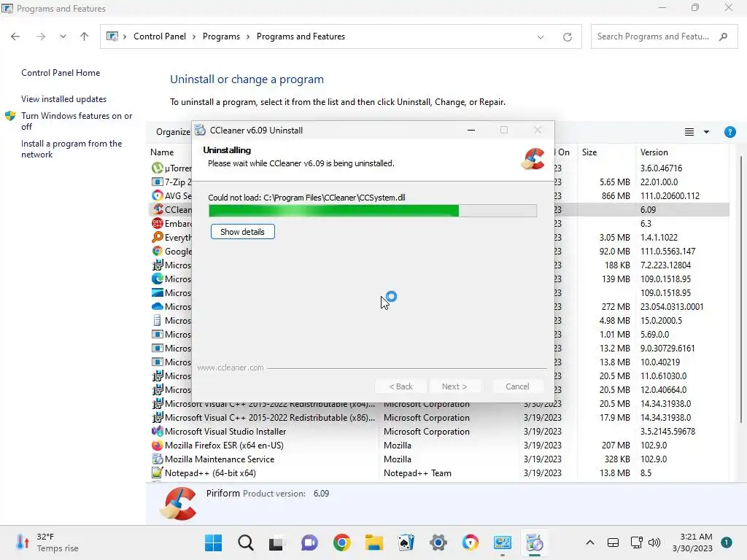
Task: Open the weather widget on taskbar
Action: (x=47, y=542)
